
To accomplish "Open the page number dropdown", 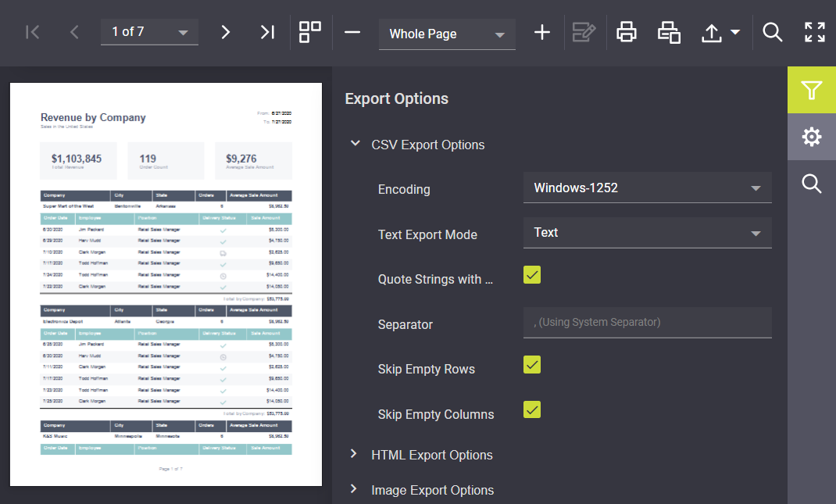I will point(149,32).
